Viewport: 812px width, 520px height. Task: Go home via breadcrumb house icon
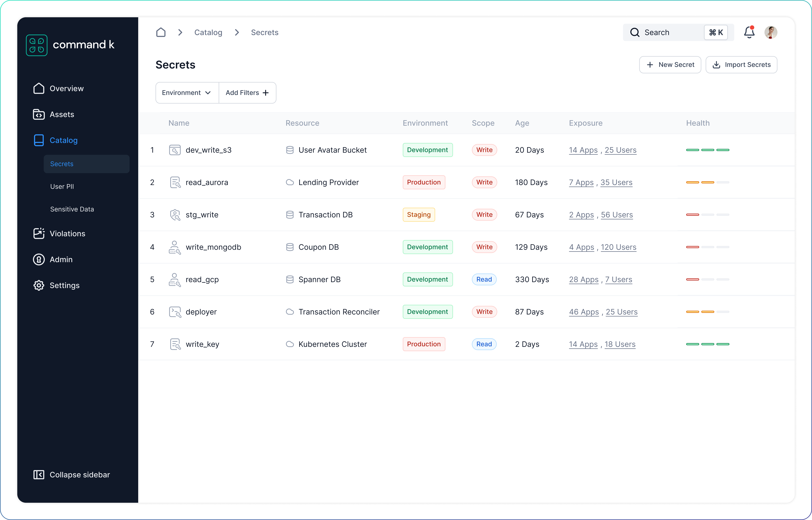coord(161,32)
